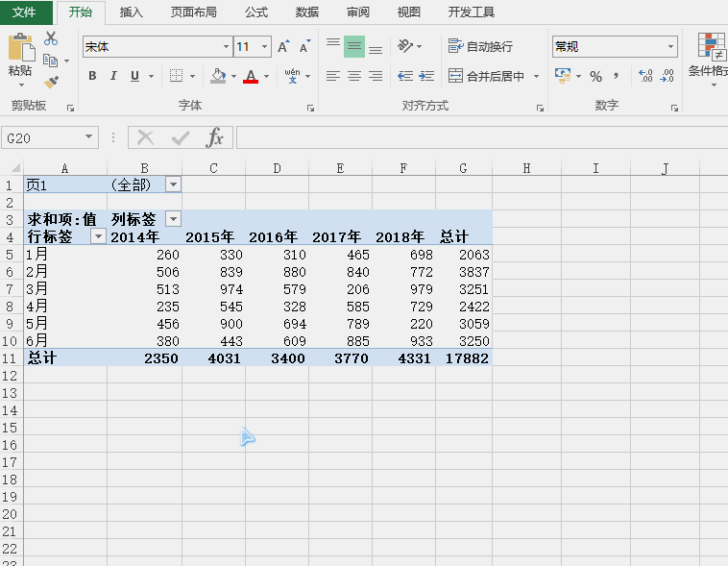Click the Copy icon
Viewport: 728px width, 566px height.
tap(50, 61)
